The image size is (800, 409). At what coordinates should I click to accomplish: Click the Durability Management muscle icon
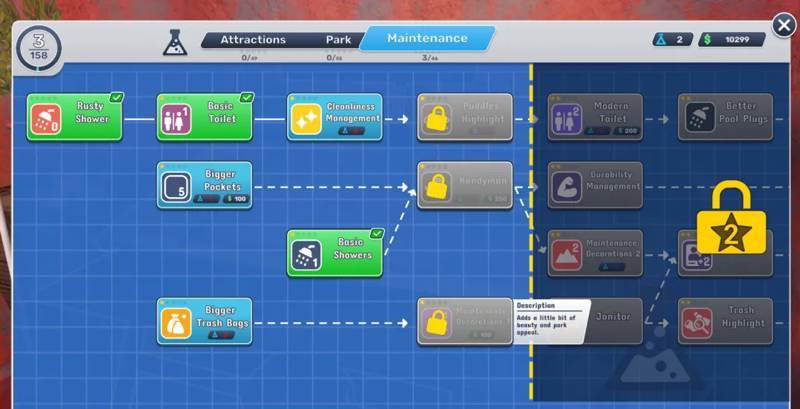pyautogui.click(x=567, y=187)
